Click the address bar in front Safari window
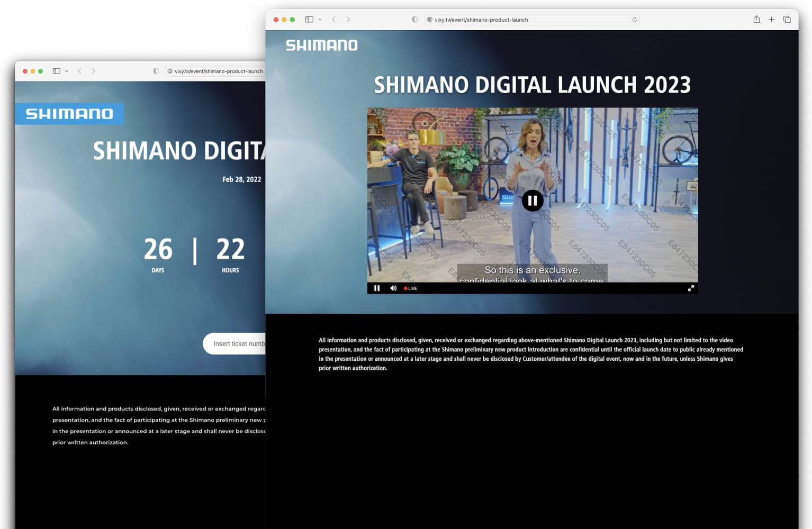 tap(531, 20)
